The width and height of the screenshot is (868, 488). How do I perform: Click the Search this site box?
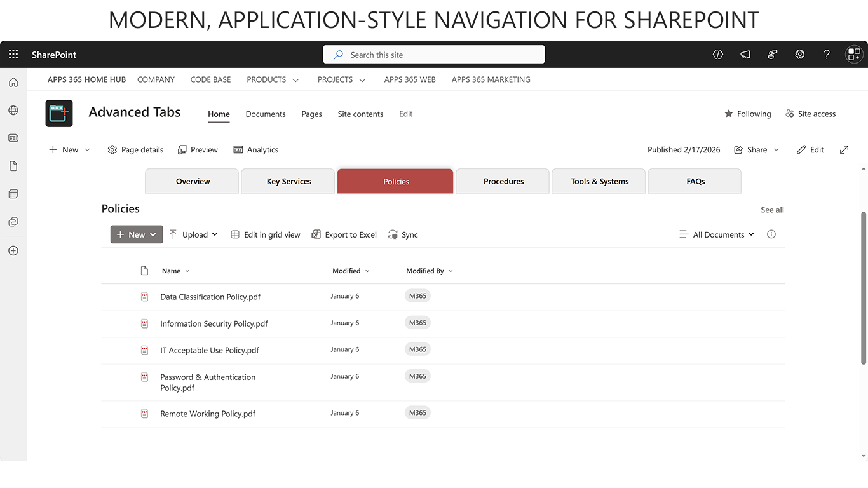434,55
